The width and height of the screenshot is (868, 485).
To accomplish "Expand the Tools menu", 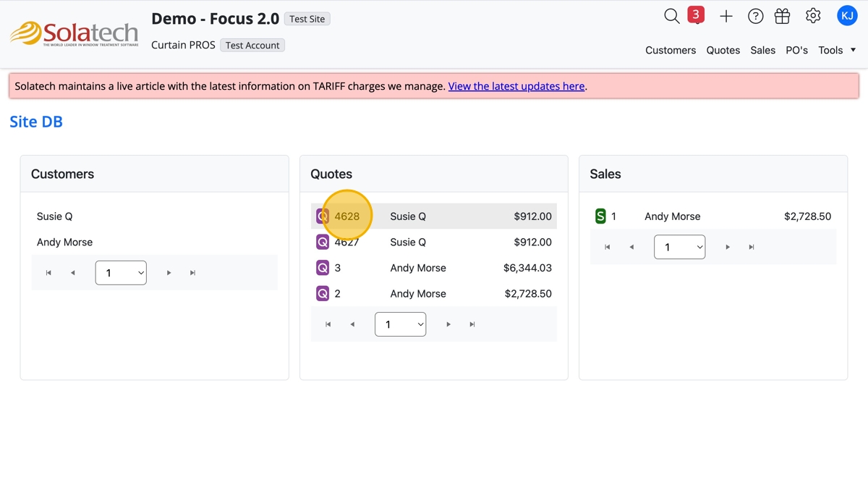I will pos(837,50).
